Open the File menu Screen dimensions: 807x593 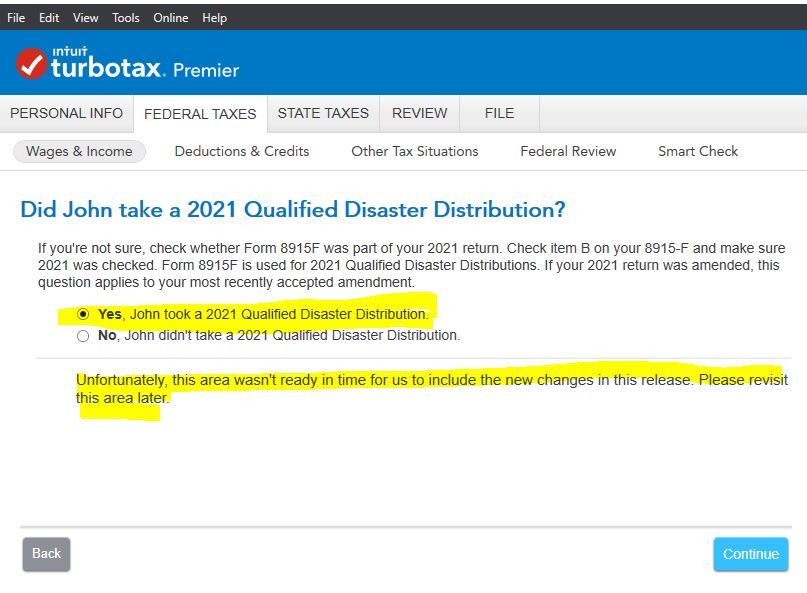pos(16,18)
